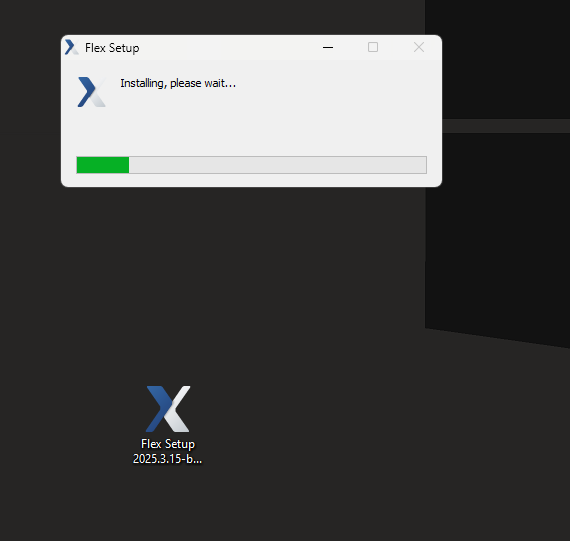570x541 pixels.
Task: Select the Flex Setup desktop shortcut icon
Action: click(168, 409)
